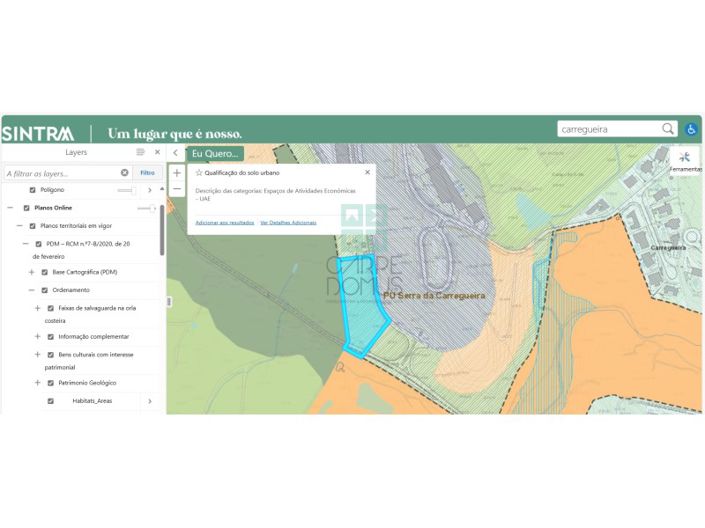Expand the Informação complementar layer group
This screenshot has width=705, height=528.
pos(37,336)
